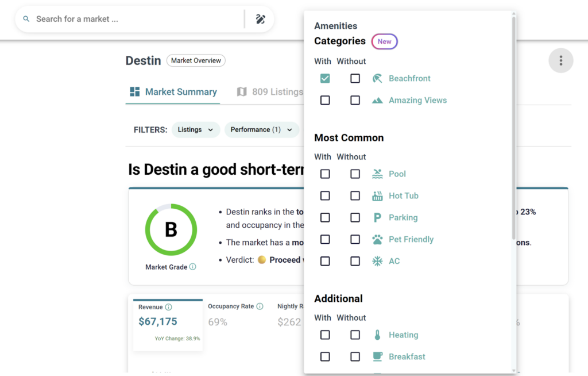This screenshot has height=376, width=588.
Task: Click the AC snowflake icon
Action: click(377, 262)
